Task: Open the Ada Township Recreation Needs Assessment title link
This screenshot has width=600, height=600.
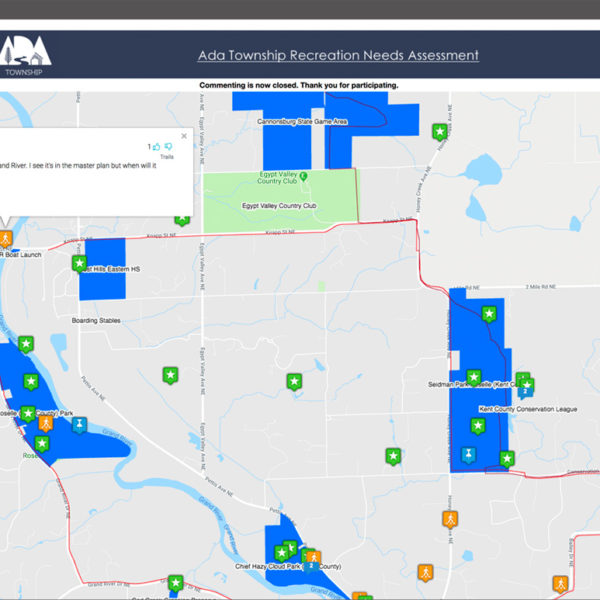Action: (x=338, y=56)
